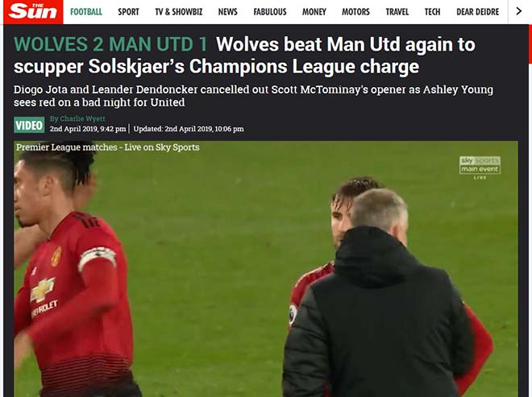Open the Travel section

397,12
